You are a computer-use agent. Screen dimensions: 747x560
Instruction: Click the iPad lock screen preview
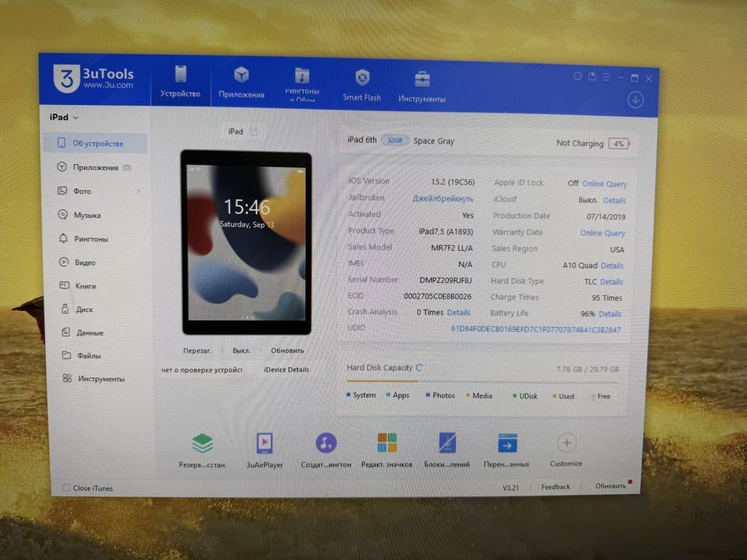point(247,243)
